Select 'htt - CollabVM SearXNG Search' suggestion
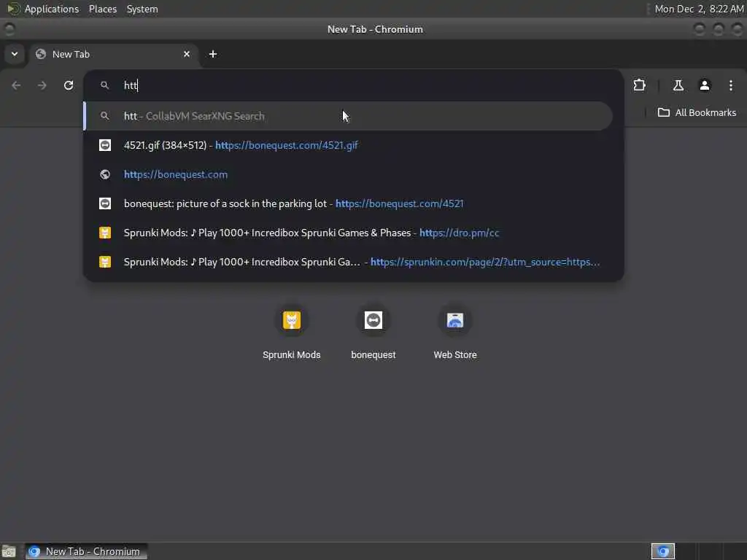The image size is (747, 560). [348, 116]
